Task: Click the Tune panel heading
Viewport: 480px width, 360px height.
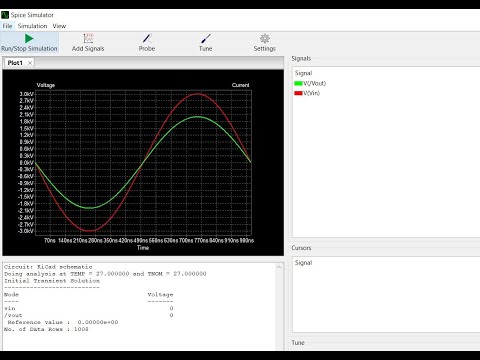Action: [298, 343]
